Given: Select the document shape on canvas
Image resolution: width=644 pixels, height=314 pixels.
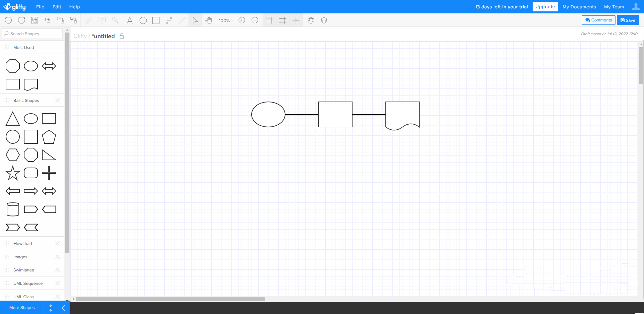Looking at the screenshot, I should click(402, 115).
